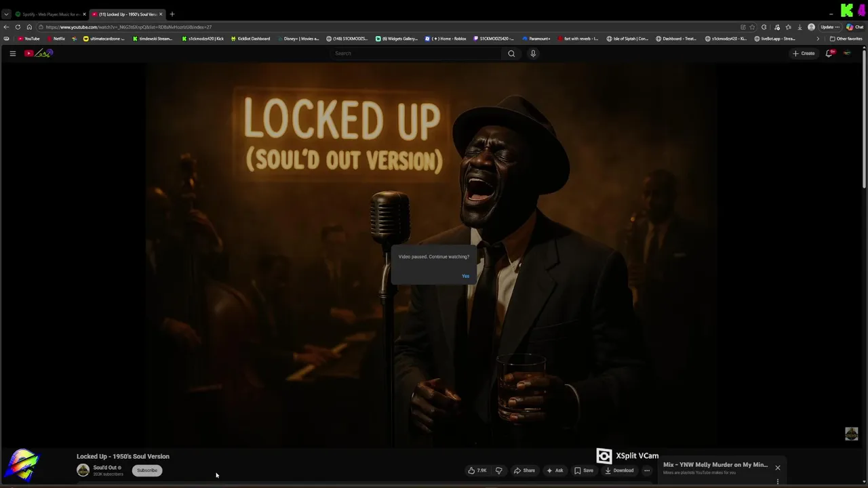Close the Locked Up YouTube tab
868x488 pixels.
click(161, 14)
